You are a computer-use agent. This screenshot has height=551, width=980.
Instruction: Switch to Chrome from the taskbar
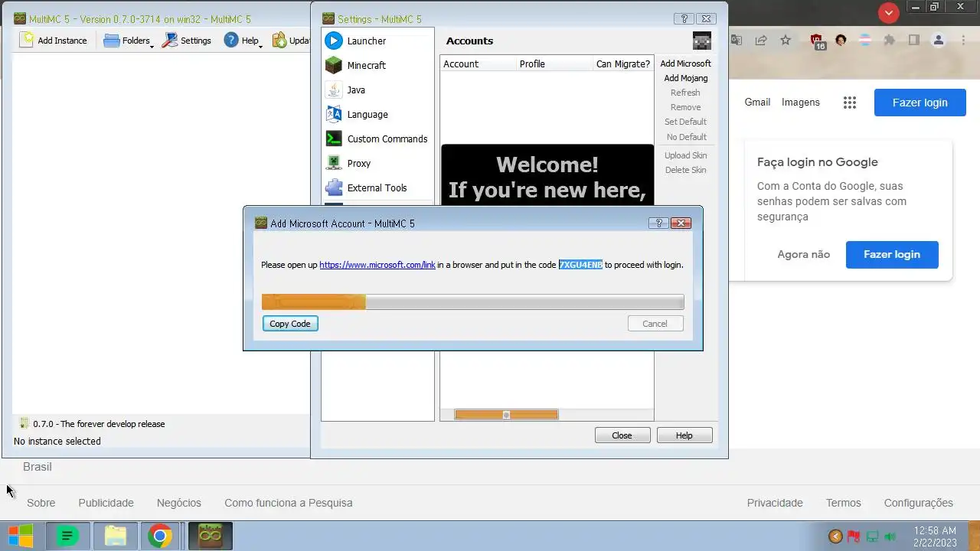click(160, 536)
